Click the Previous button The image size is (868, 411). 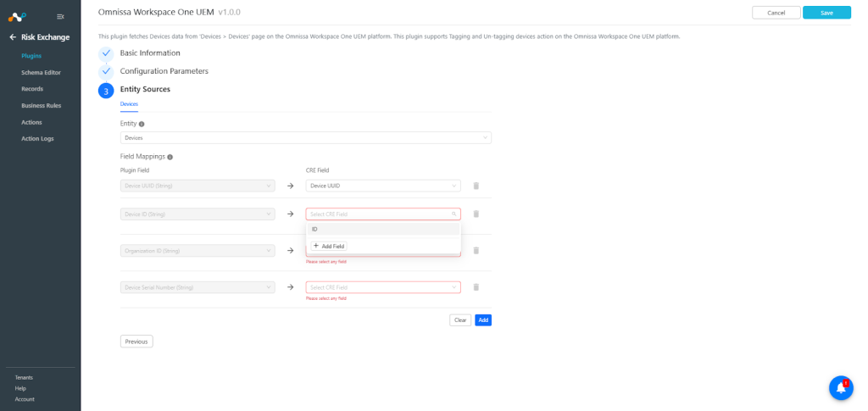[x=136, y=342]
